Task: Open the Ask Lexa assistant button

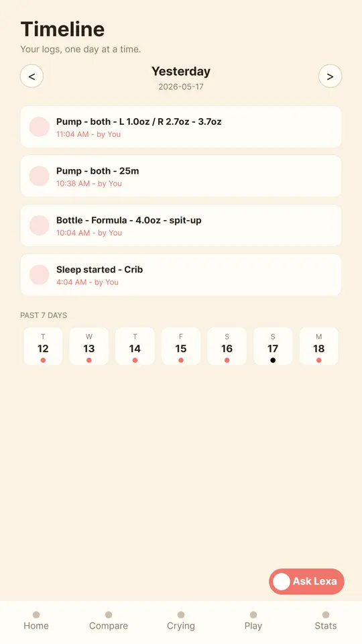Action: click(x=306, y=582)
